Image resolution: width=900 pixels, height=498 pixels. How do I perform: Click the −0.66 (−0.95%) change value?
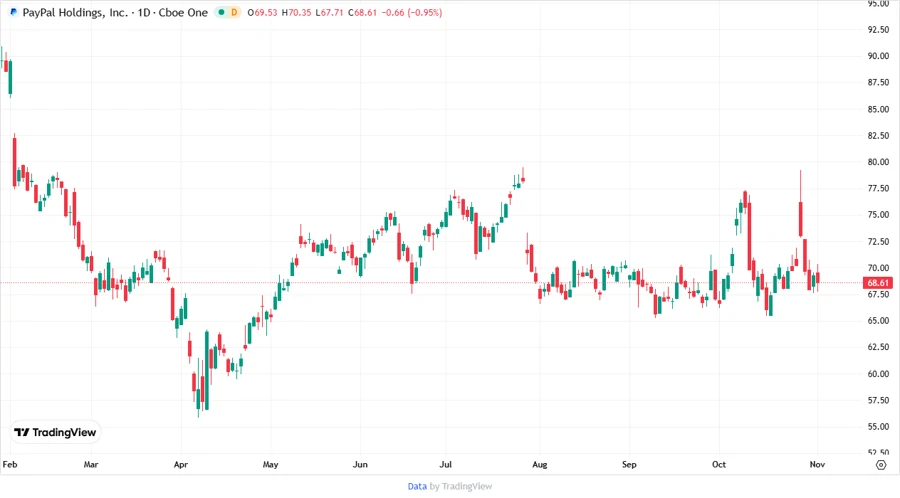pyautogui.click(x=412, y=13)
